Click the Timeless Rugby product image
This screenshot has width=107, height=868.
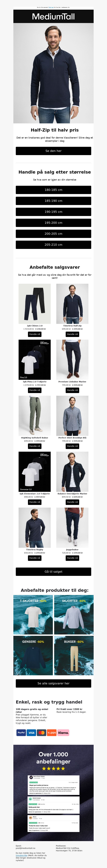(x=35, y=528)
